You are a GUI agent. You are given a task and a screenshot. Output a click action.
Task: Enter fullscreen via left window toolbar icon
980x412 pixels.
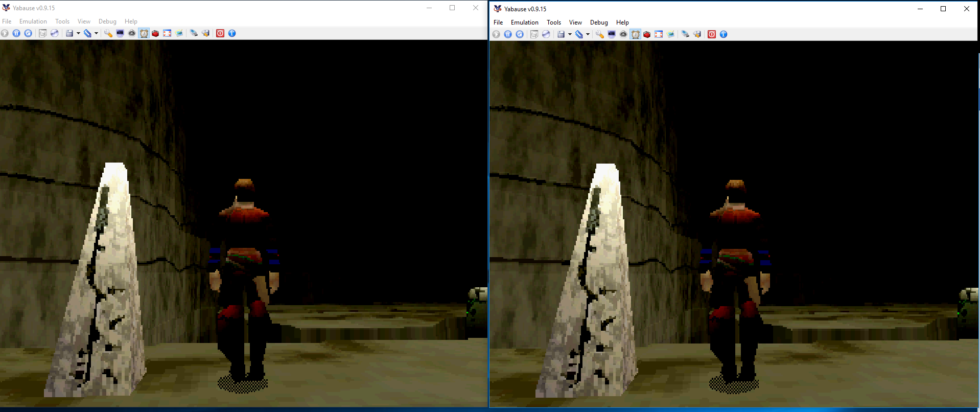pyautogui.click(x=167, y=33)
